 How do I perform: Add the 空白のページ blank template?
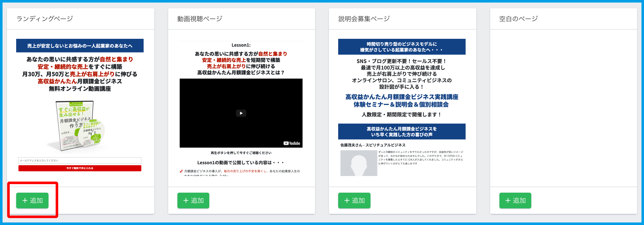(515, 200)
